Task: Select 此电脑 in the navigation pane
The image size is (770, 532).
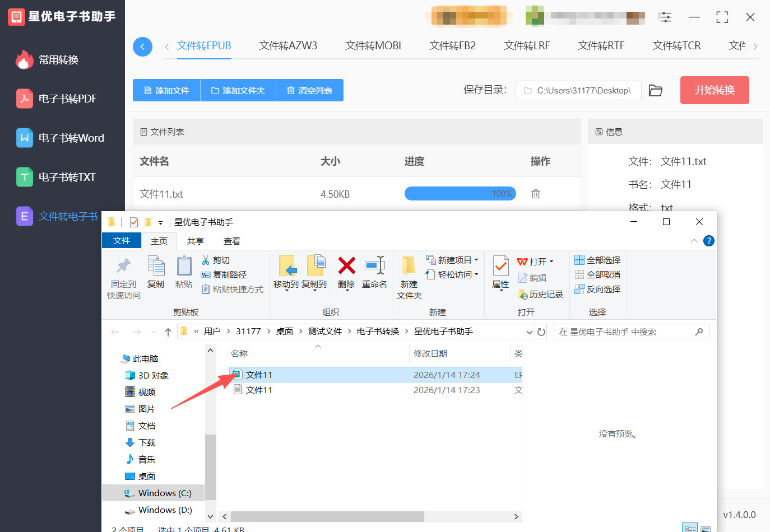Action: coord(140,359)
